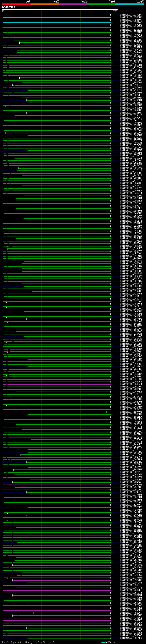Select the UniRef100_B7KJV1 label
Image resolution: width=146 pixels, height=644 pixels.
131,37
